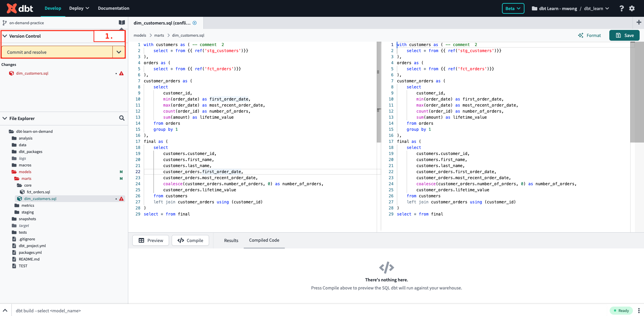Search files with File Explorer magnifier icon
Screen dimensions: 644x316
pyautogui.click(x=122, y=118)
